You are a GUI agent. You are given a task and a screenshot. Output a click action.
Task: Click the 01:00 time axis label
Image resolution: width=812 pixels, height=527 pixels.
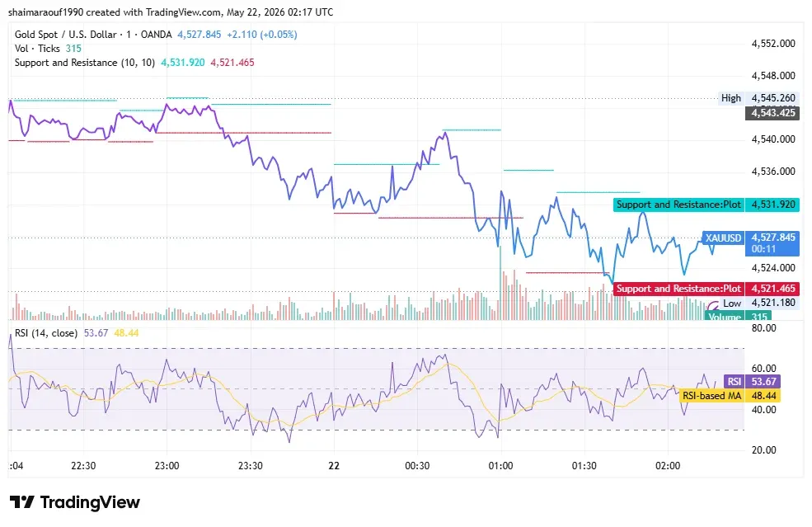(500, 466)
